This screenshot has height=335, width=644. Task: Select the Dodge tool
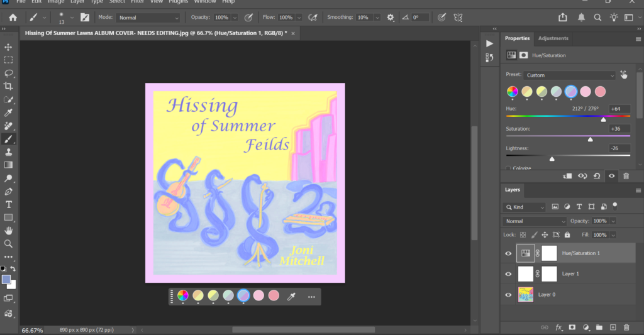click(x=8, y=178)
